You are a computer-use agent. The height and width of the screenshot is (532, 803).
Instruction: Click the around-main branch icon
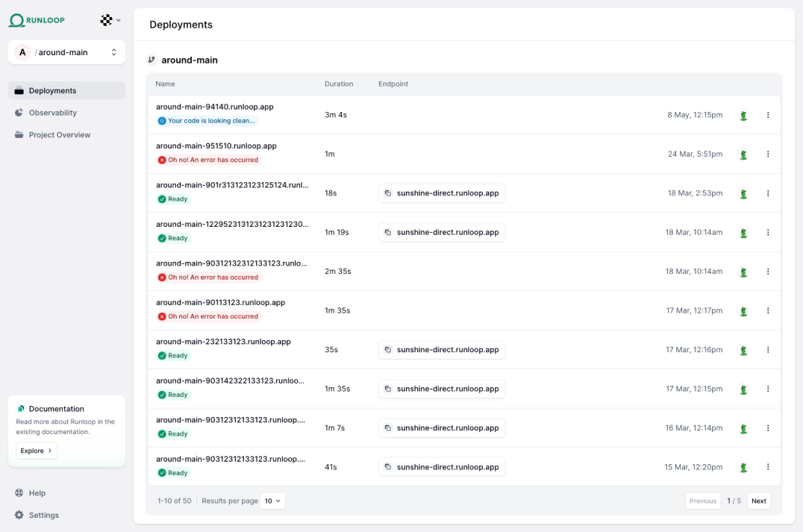click(x=151, y=60)
